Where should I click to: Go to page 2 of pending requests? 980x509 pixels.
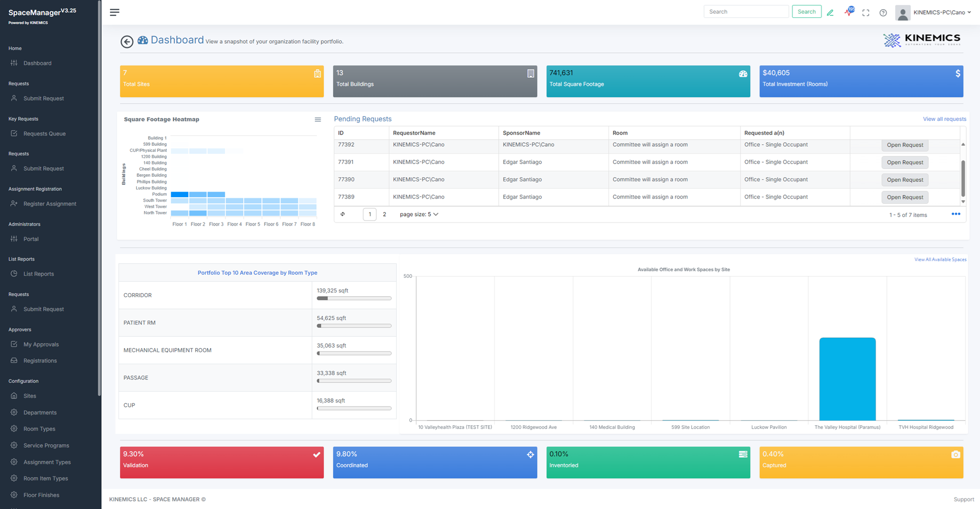coord(384,214)
